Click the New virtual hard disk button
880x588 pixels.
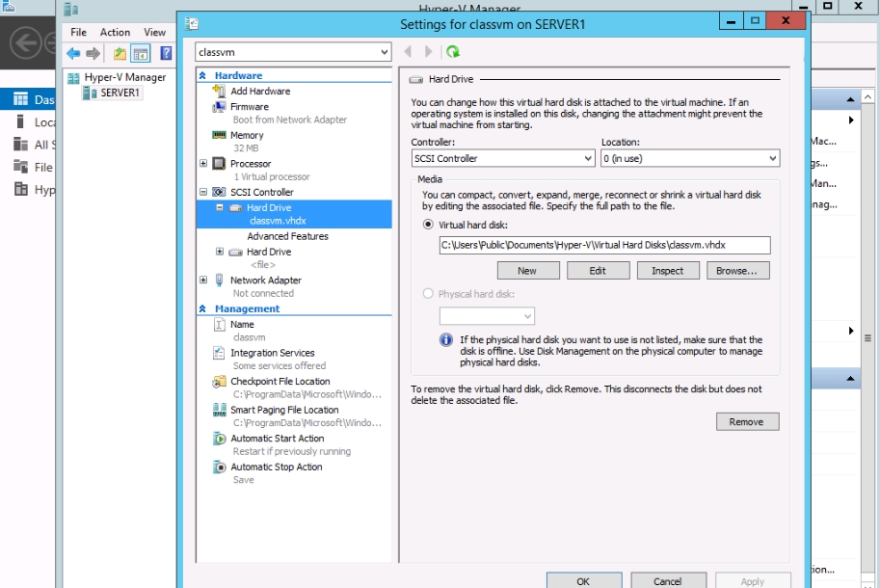pos(527,271)
